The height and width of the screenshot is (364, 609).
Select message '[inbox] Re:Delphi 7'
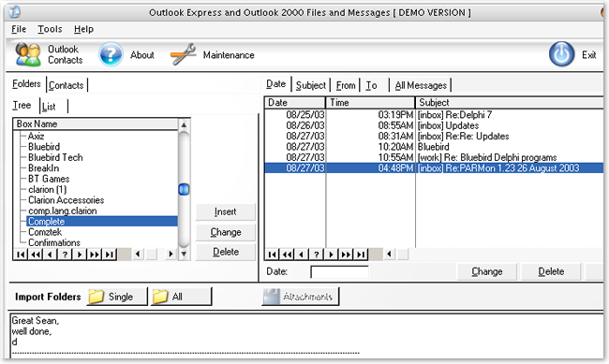click(434, 115)
